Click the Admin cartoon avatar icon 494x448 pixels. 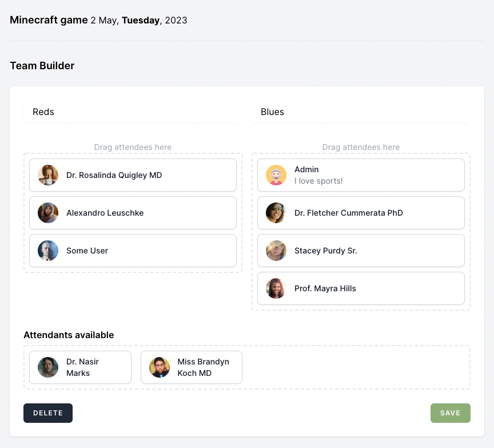[x=276, y=175]
